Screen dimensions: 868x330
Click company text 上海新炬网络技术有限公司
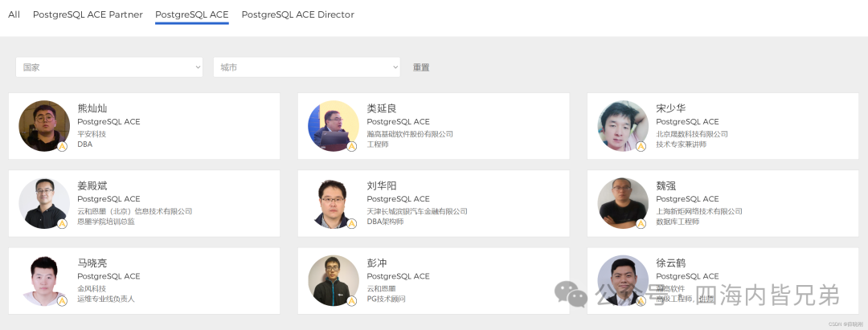tap(698, 211)
